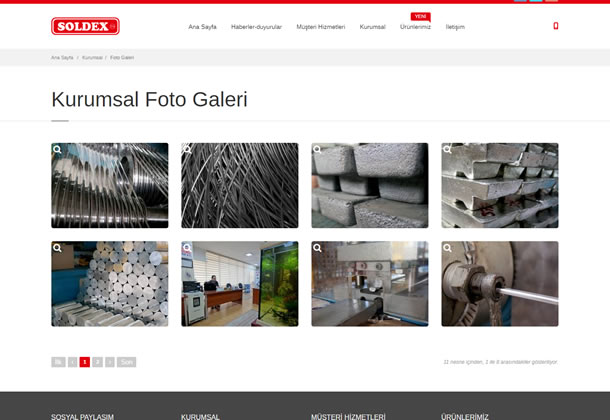Image resolution: width=610 pixels, height=420 pixels.
Task: Go to page 2 in pagination
Action: tap(98, 362)
